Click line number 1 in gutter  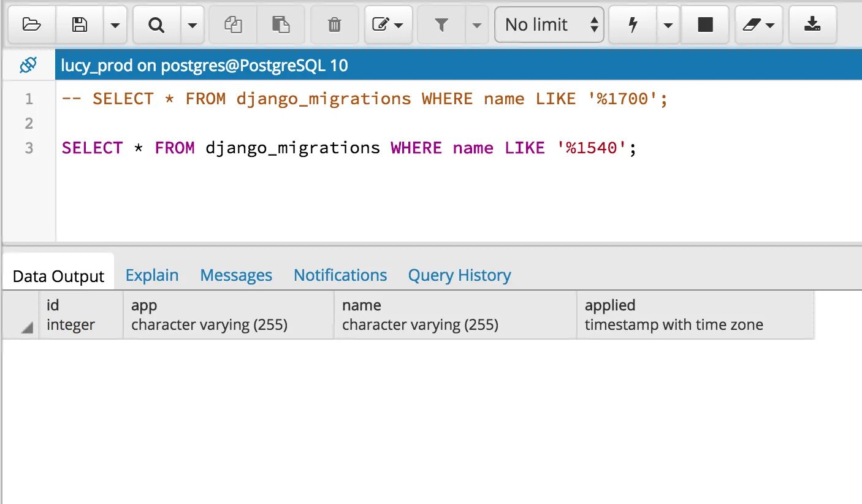29,99
